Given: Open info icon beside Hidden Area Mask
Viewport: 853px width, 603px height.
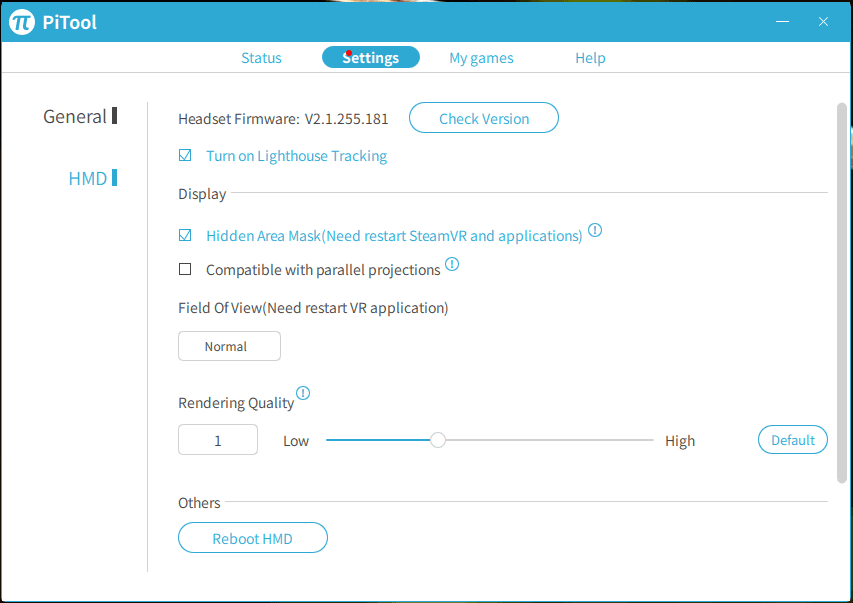Looking at the screenshot, I should (595, 230).
